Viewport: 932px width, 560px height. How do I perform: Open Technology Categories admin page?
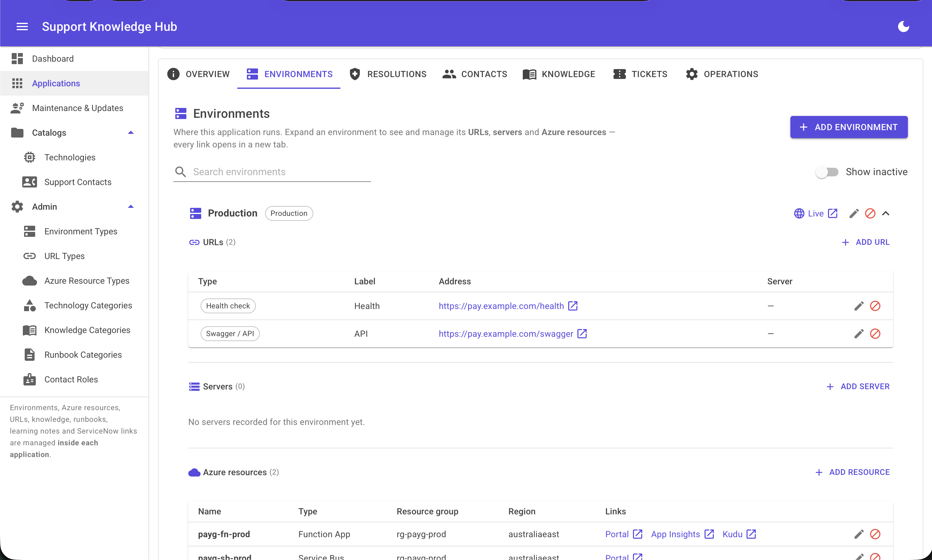click(74, 305)
